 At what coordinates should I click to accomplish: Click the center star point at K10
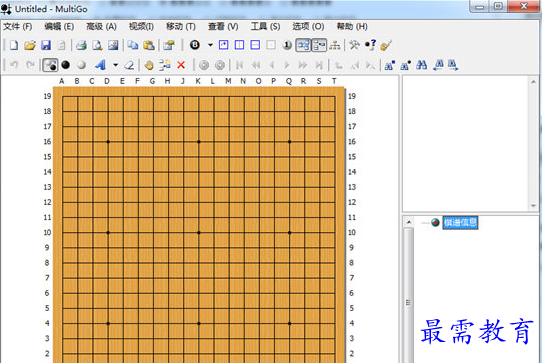(x=199, y=233)
